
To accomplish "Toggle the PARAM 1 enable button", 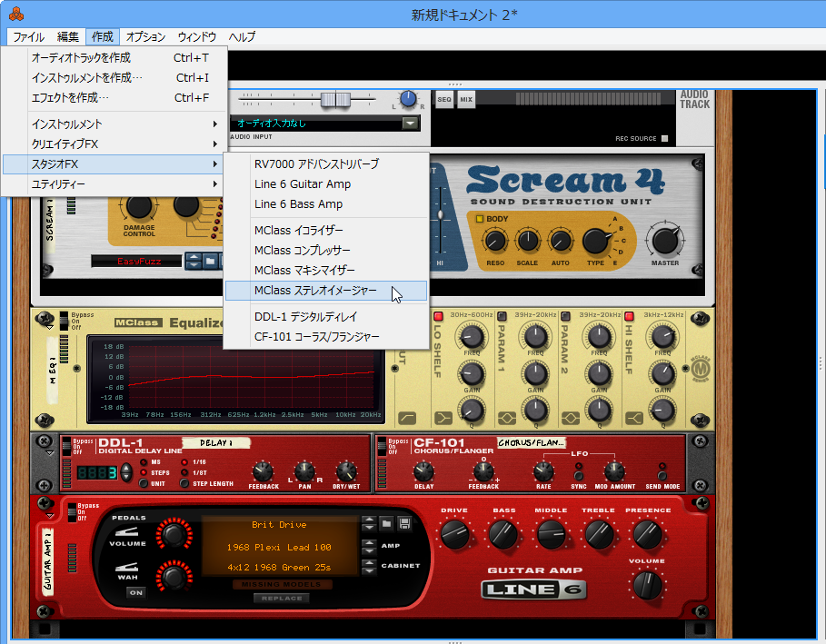I will click(x=502, y=316).
